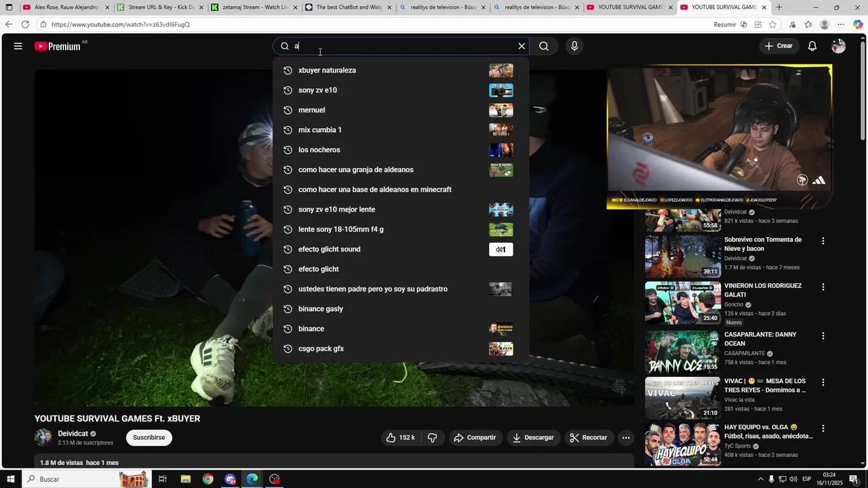Click history clock icon beside 'mernuel'

coord(288,110)
